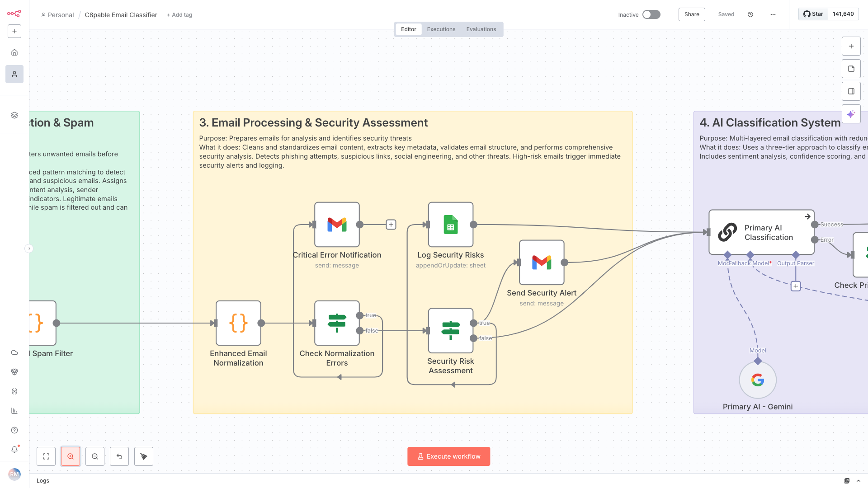Switch to the Evaluations tab
Screen dimensions: 868x488
tap(481, 29)
